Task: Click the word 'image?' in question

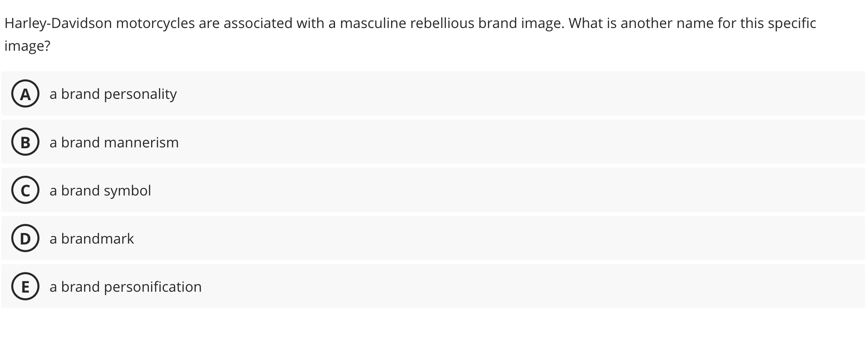Action: (27, 46)
